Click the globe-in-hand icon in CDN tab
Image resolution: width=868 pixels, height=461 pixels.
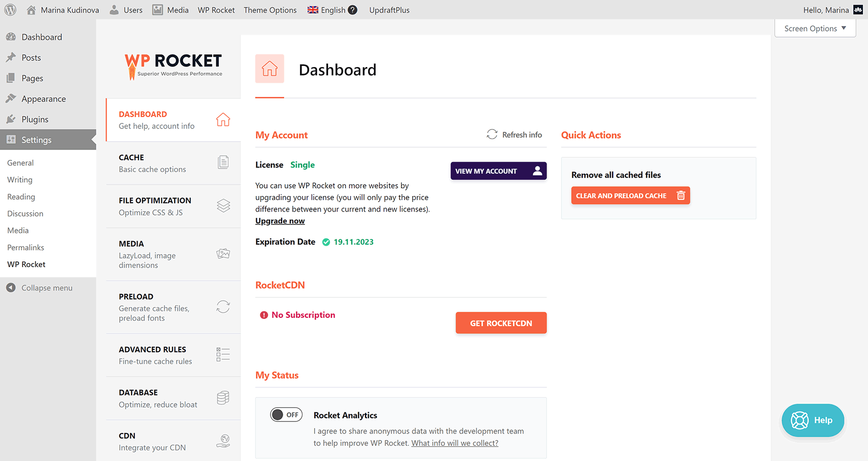(223, 441)
